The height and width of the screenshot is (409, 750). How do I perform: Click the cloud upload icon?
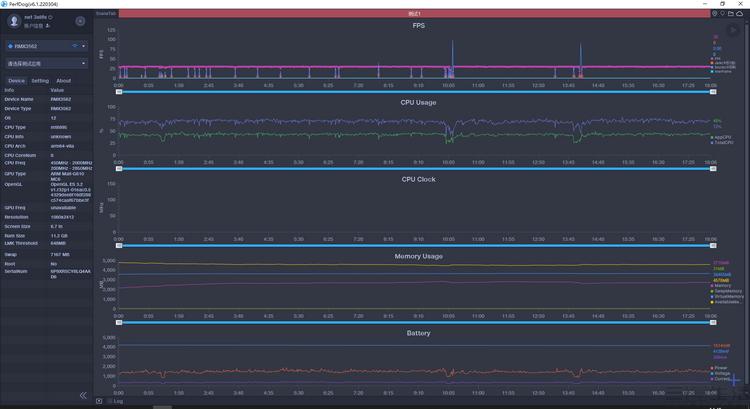(x=743, y=13)
